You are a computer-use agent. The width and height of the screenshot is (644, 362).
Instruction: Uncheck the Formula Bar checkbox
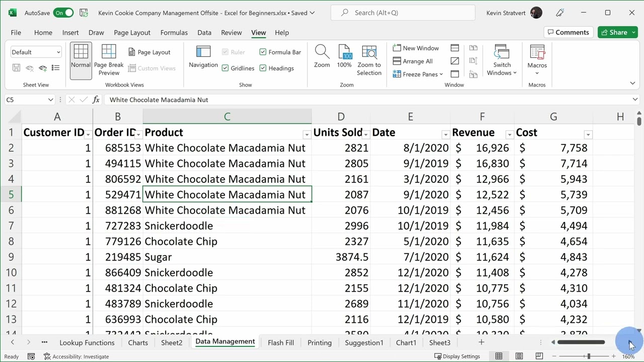pos(263,52)
